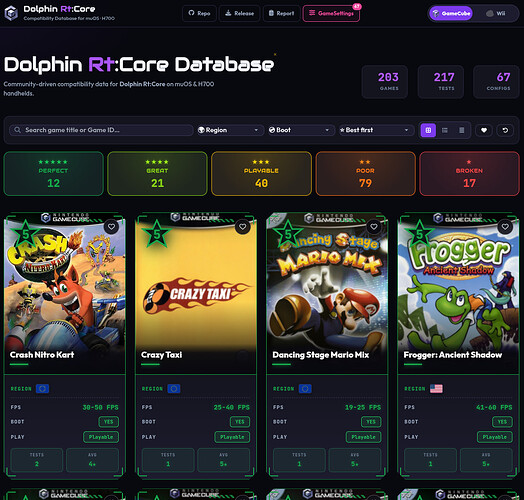Click the 5-star badge on Crash Nitro Kart
The image size is (524, 500).
[x=25, y=234]
